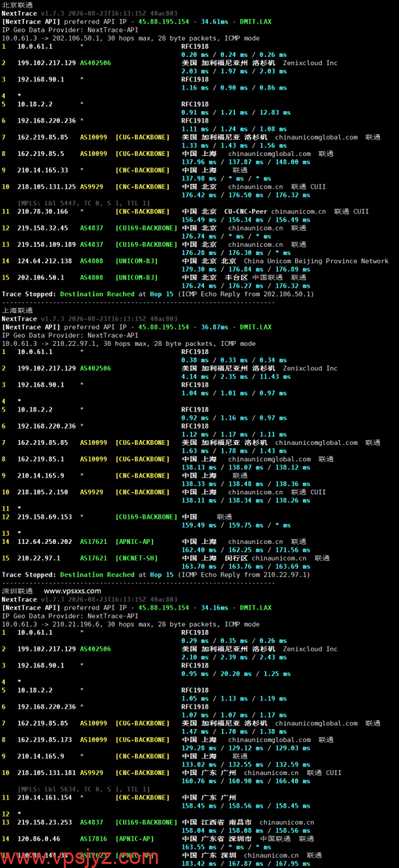
Task: Click the route line ending 202.106.50.1, 30 hops max
Action: (x=130, y=38)
